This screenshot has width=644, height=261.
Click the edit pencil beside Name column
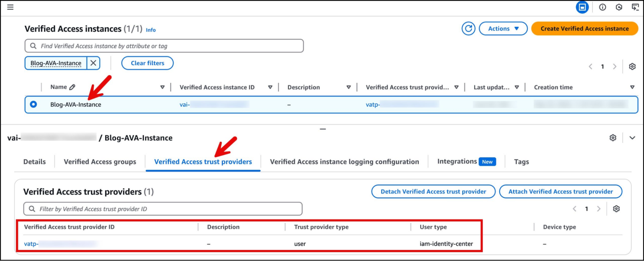click(x=72, y=87)
